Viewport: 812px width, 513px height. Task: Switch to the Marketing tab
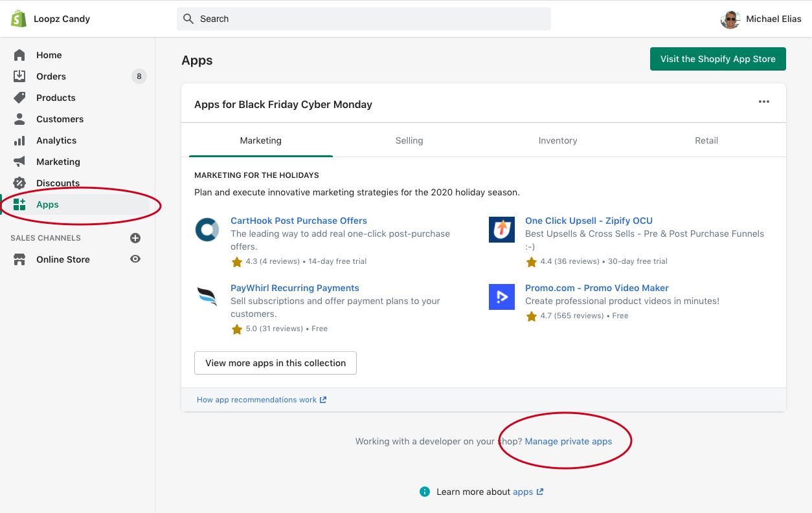coord(261,140)
